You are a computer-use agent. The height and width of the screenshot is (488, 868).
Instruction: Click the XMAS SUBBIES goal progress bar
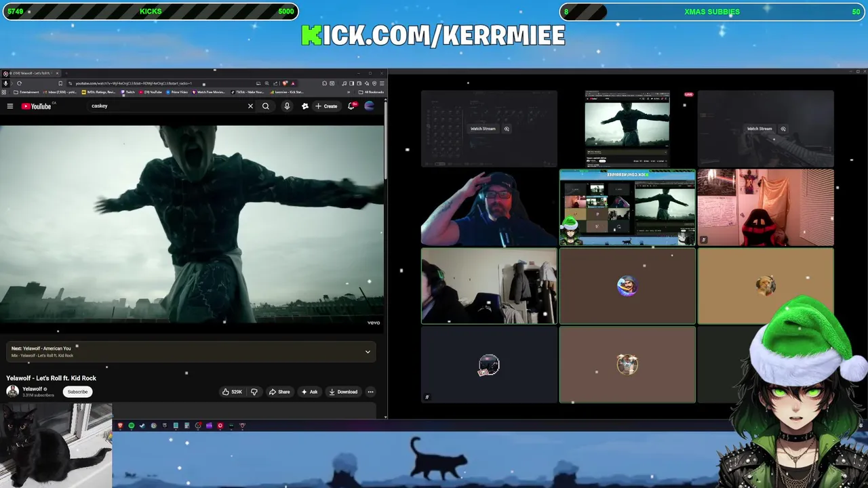pos(712,12)
